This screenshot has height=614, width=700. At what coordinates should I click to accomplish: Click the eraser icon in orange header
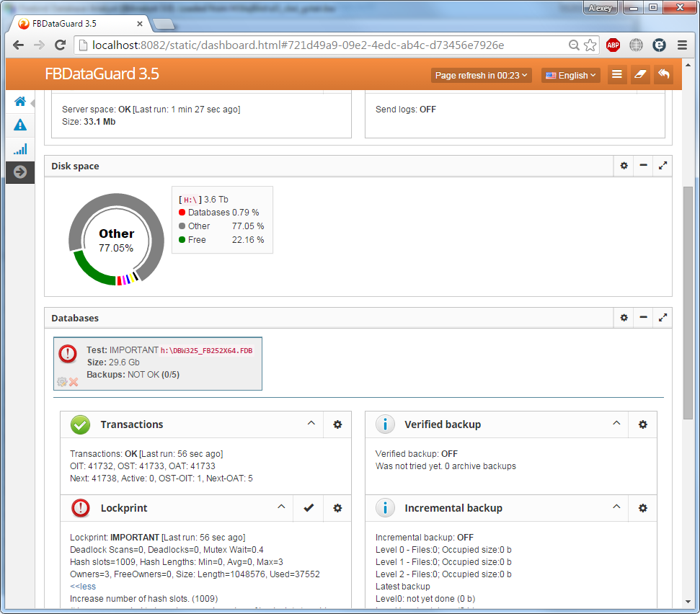tap(640, 75)
